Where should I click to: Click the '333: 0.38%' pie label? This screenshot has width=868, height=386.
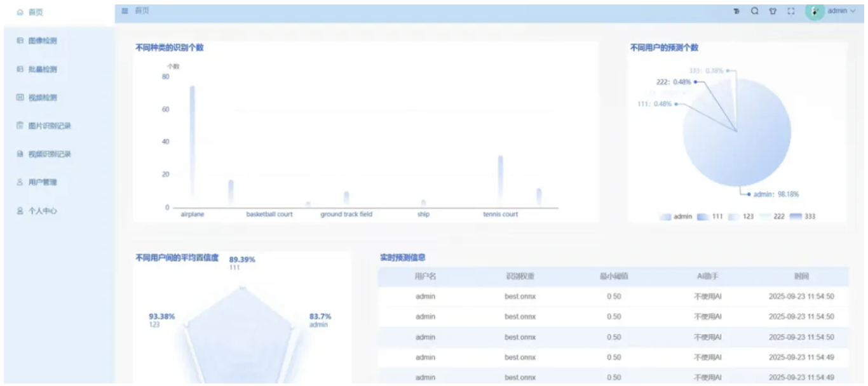point(707,70)
